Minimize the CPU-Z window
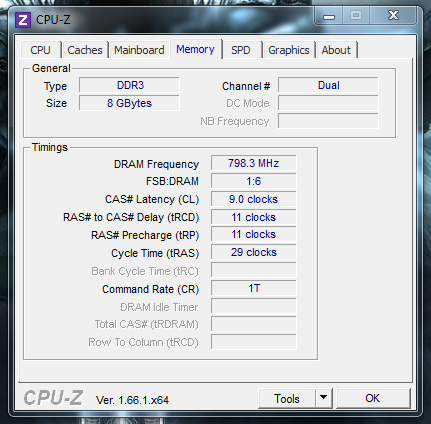 pyautogui.click(x=329, y=16)
